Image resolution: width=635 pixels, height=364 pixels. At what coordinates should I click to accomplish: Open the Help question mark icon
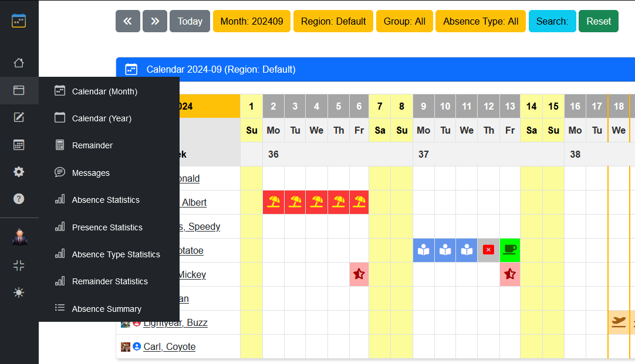(x=19, y=199)
